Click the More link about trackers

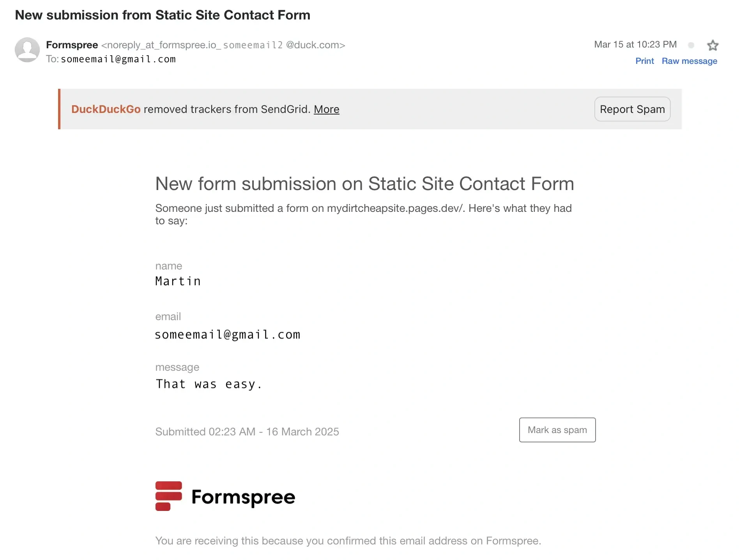click(326, 109)
